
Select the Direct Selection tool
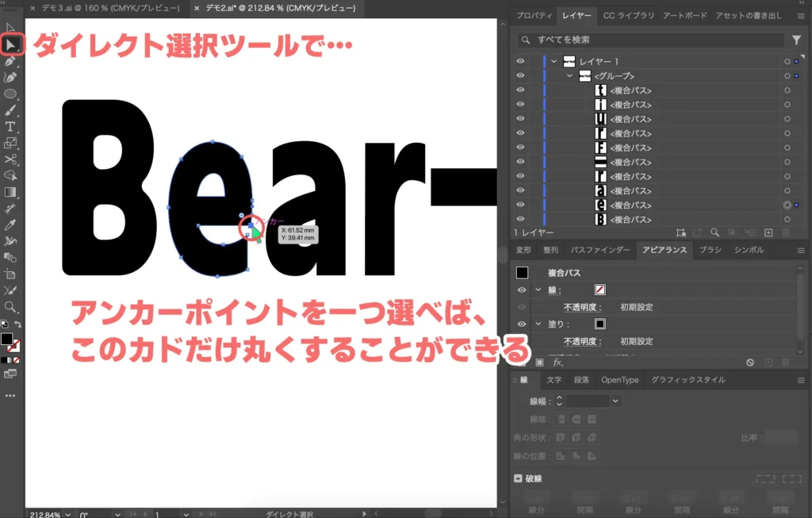11,44
